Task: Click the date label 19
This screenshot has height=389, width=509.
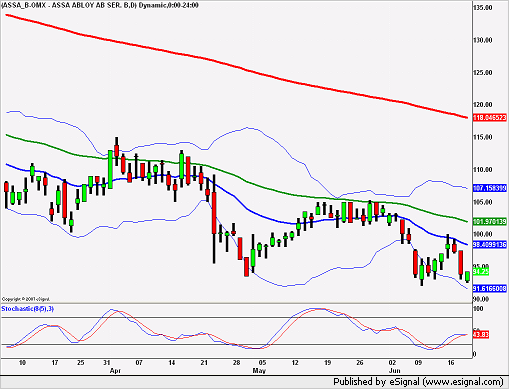Action: pyautogui.click(x=327, y=363)
